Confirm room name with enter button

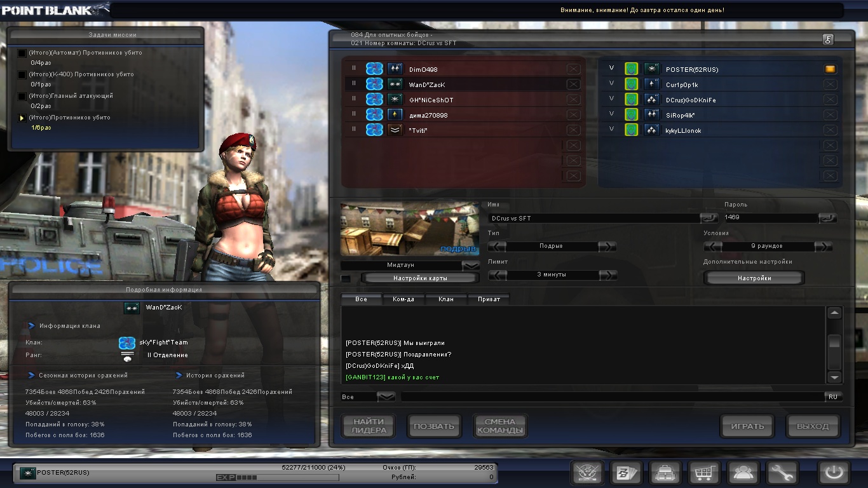[x=709, y=218]
